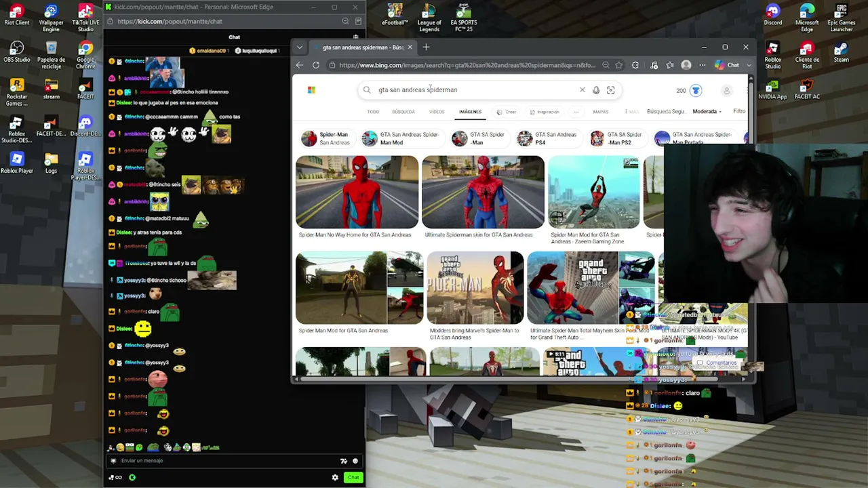Image resolution: width=868 pixels, height=488 pixels.
Task: Go back in the Edge browser
Action: click(x=300, y=65)
